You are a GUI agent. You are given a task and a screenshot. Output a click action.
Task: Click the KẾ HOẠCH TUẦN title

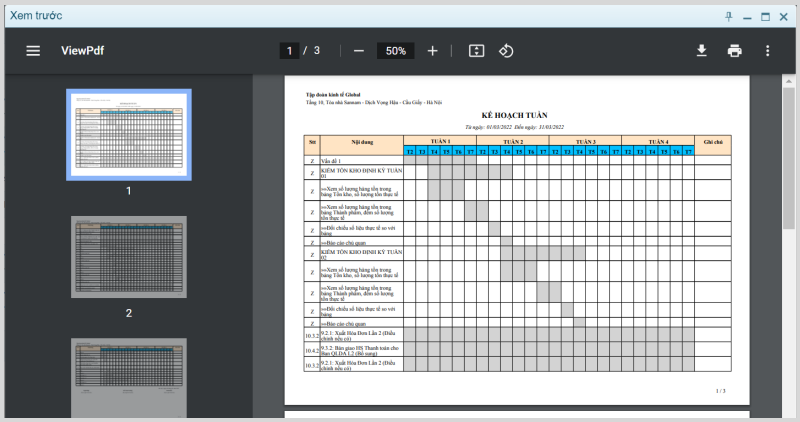(x=514, y=115)
